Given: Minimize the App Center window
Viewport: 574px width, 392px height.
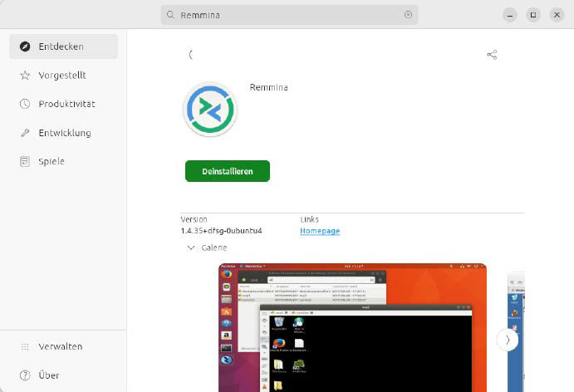Looking at the screenshot, I should click(510, 15).
